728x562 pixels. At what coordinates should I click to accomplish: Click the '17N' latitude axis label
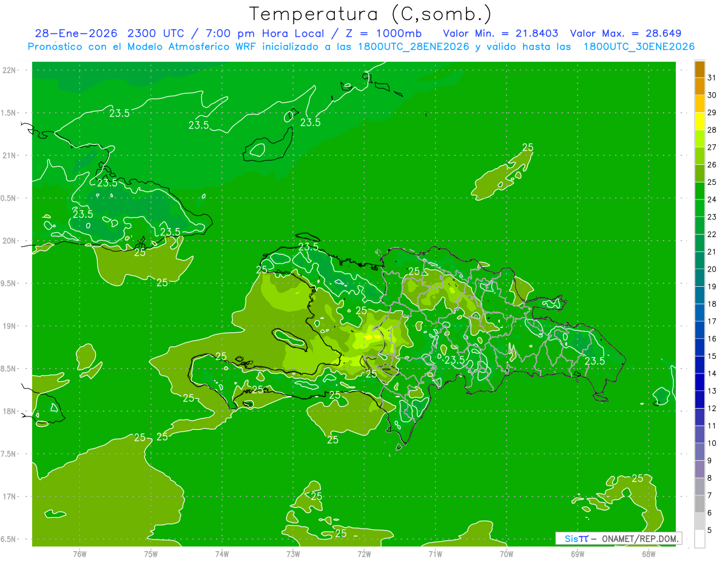tap(10, 497)
